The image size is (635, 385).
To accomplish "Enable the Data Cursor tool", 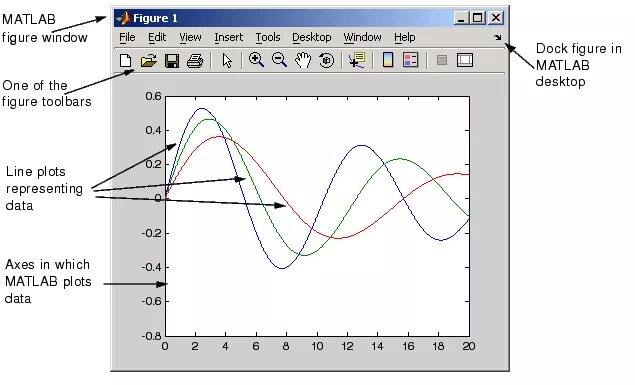I will point(357,60).
